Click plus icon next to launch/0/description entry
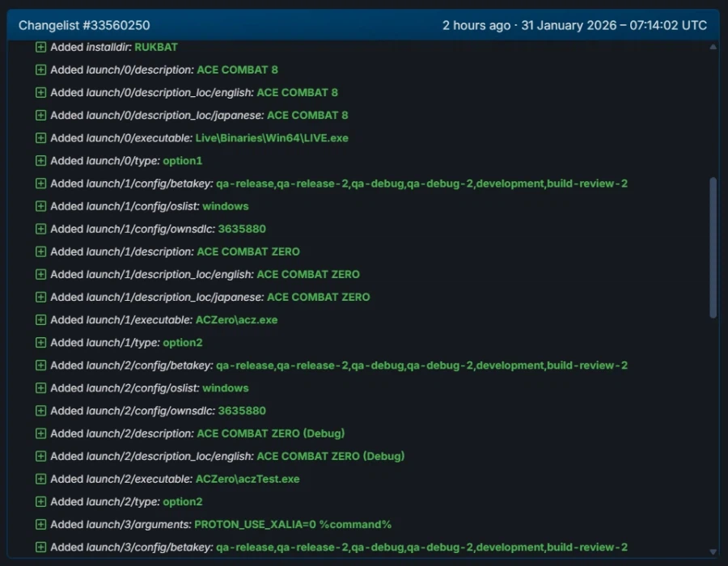 40,70
